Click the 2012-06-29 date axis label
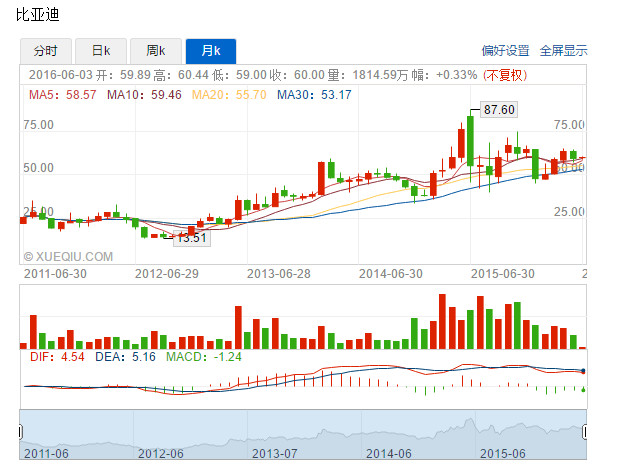This screenshot has width=617, height=472. pos(166,274)
